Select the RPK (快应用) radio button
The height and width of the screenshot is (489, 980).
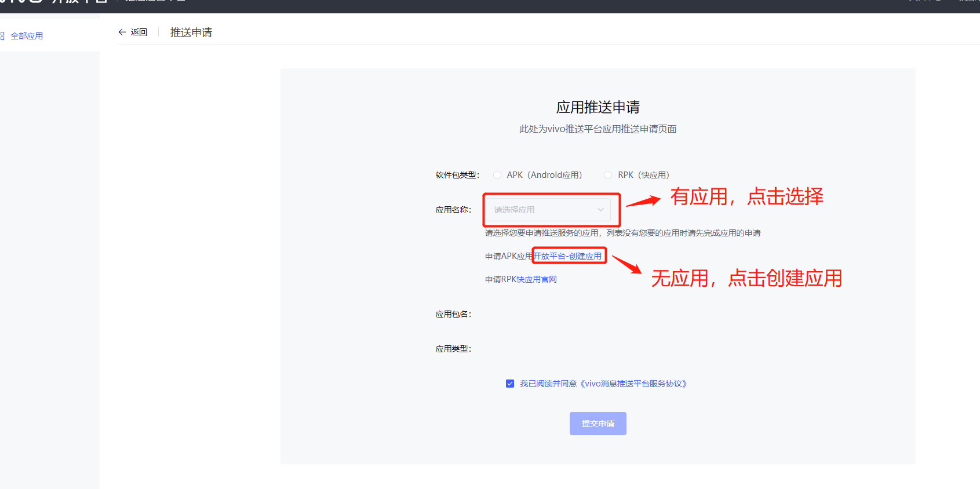pos(608,175)
